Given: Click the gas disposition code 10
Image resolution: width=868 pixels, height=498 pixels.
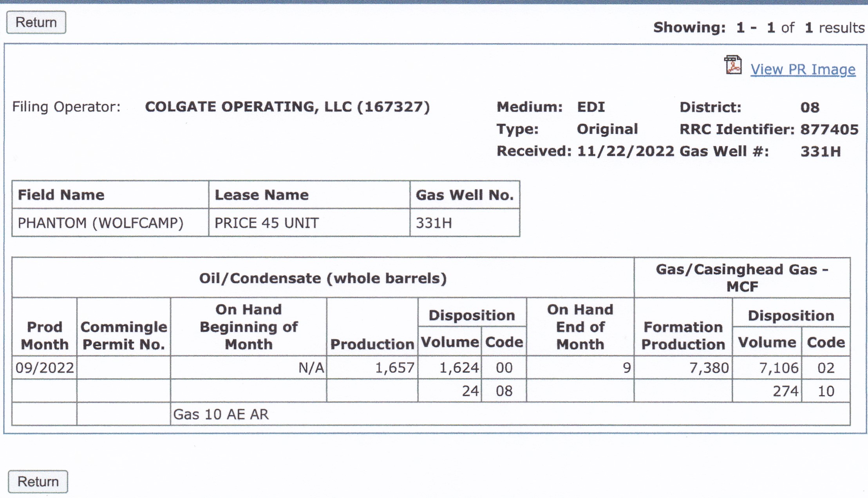Looking at the screenshot, I should (x=826, y=391).
